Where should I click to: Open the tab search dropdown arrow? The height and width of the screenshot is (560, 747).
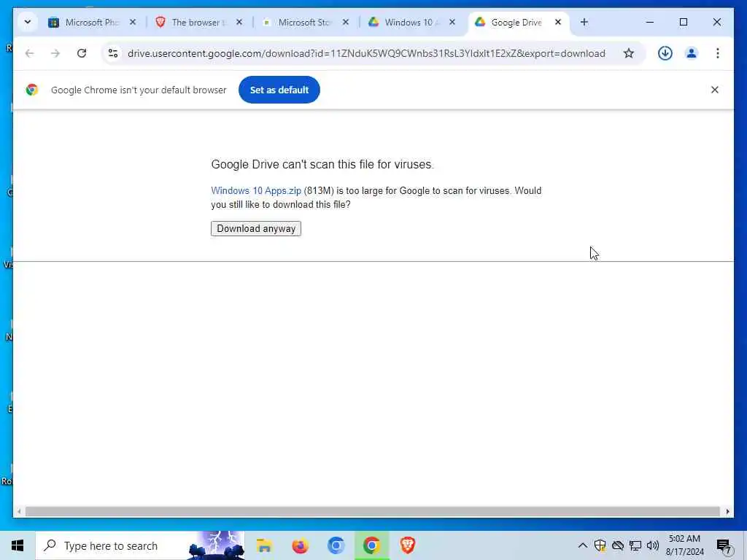pyautogui.click(x=28, y=22)
